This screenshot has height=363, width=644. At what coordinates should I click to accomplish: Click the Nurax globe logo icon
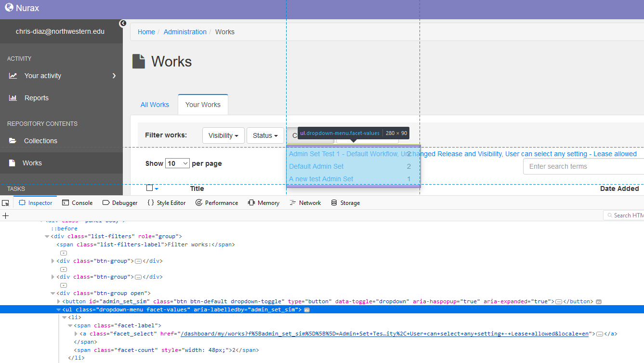click(9, 8)
